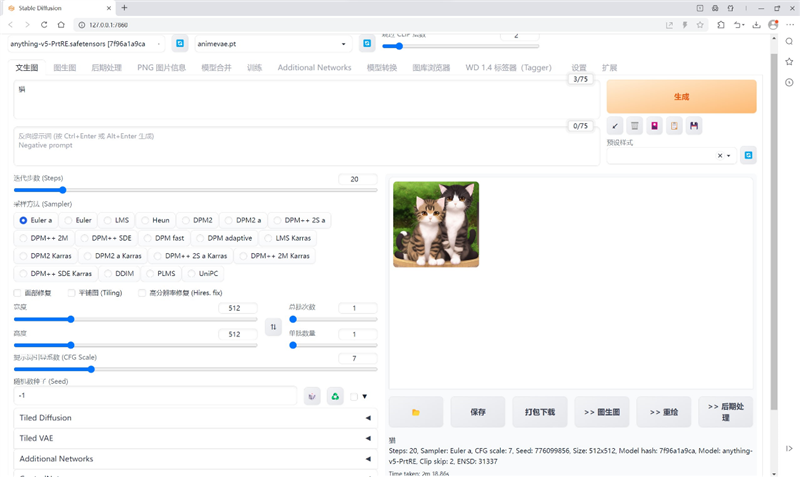The height and width of the screenshot is (477, 800).
Task: Click the CFG Scale slider handle
Action: click(91, 369)
